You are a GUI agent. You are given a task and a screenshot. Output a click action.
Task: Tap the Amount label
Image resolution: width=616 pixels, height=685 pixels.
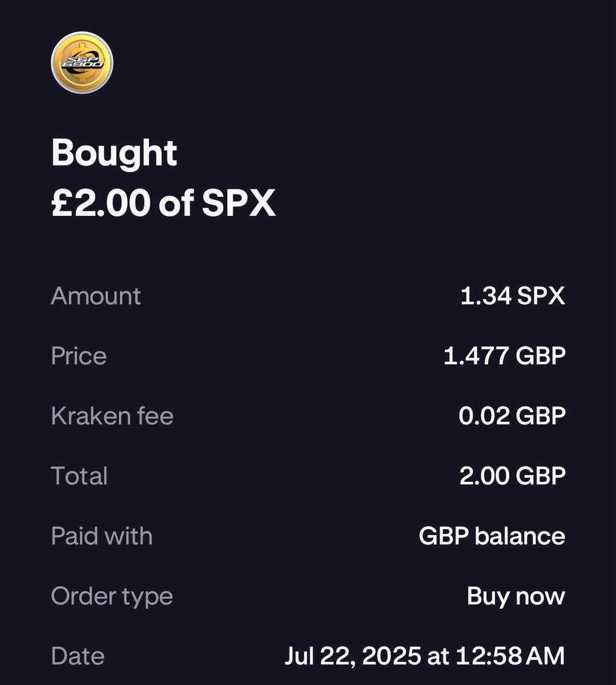click(96, 296)
